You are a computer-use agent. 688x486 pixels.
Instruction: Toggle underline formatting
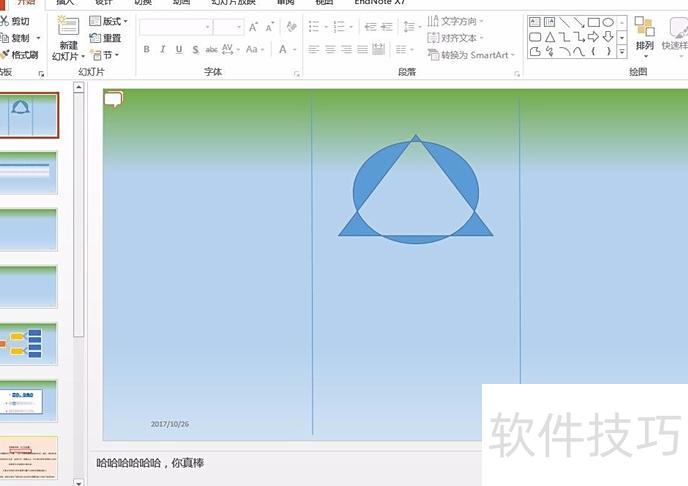coord(179,49)
